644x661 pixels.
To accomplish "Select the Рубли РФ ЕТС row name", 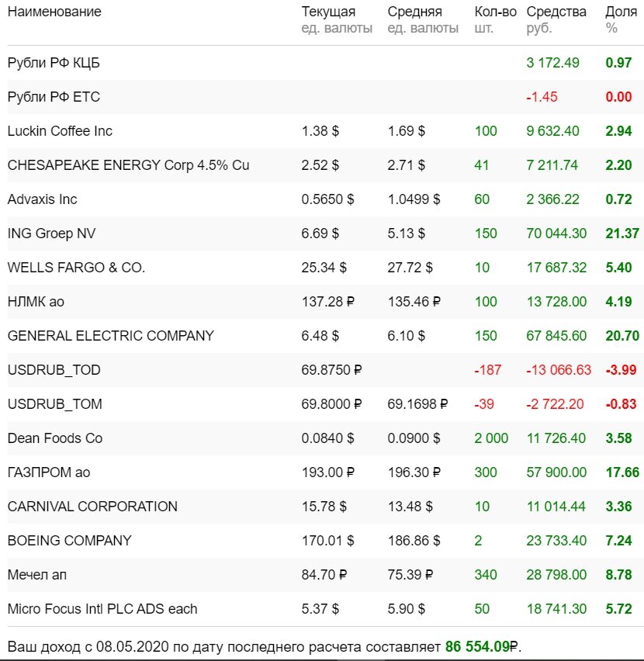I will click(54, 97).
